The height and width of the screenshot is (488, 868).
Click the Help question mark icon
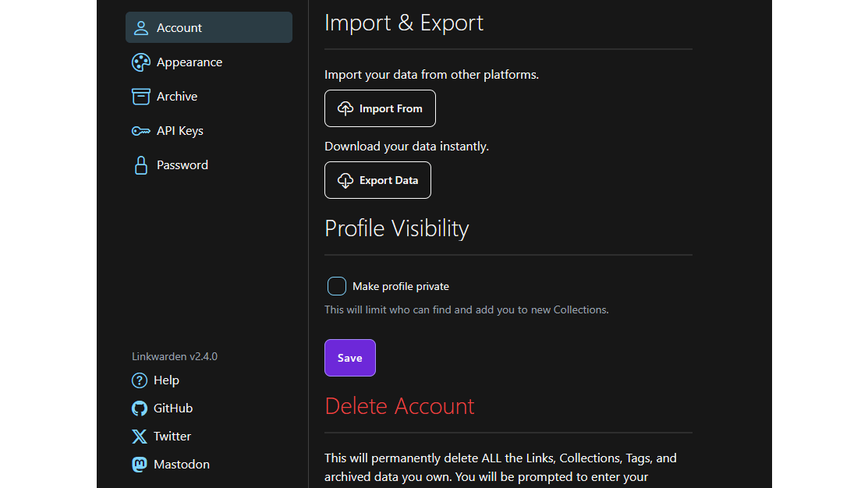[x=140, y=380]
